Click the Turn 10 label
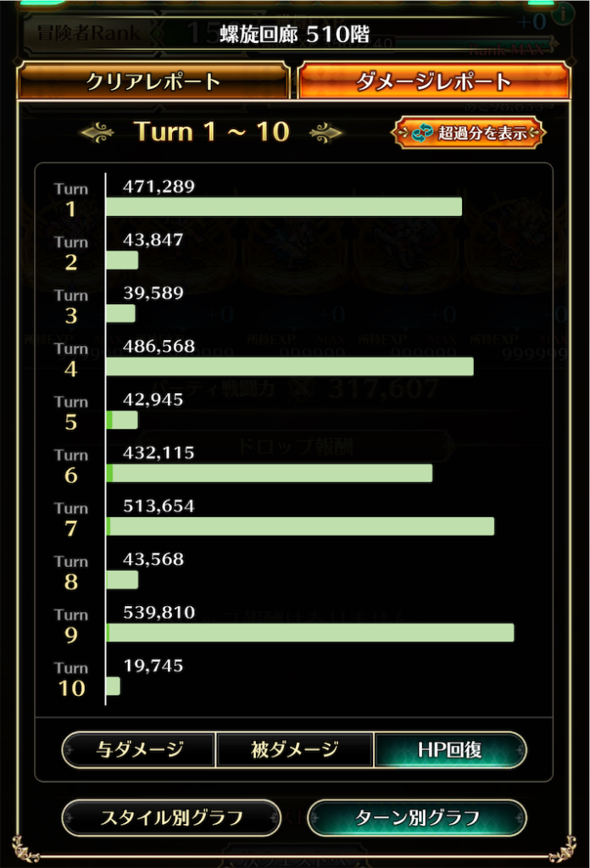 (71, 680)
